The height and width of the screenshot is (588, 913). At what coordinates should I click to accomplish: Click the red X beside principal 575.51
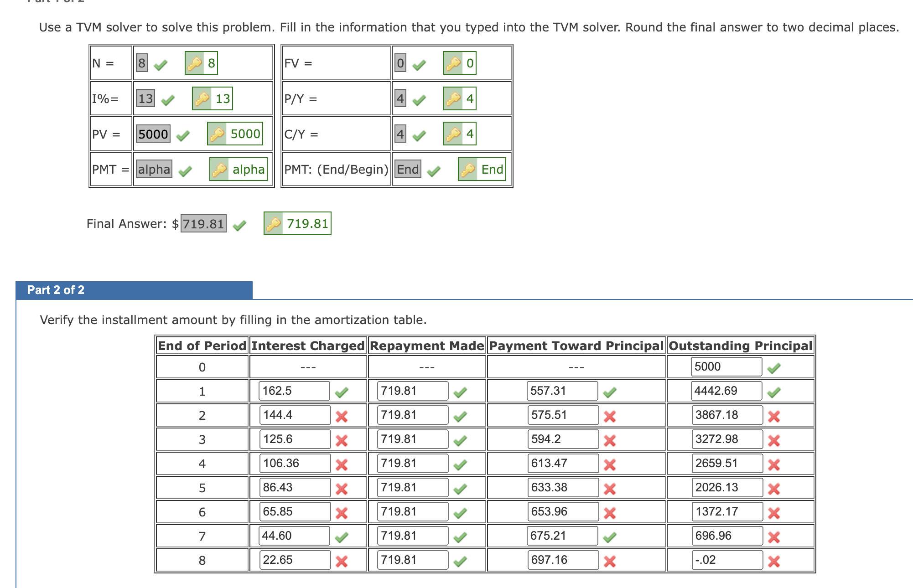[x=610, y=416]
